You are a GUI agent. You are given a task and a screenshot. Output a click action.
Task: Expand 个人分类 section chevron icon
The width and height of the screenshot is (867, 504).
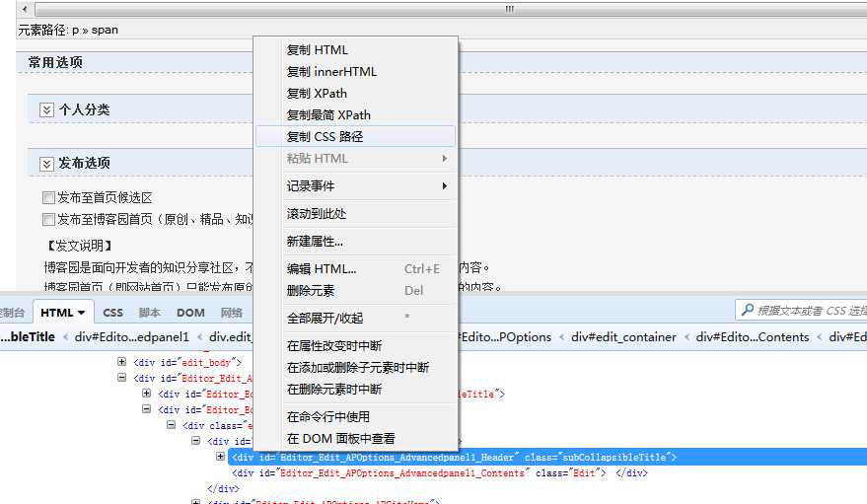(46, 110)
